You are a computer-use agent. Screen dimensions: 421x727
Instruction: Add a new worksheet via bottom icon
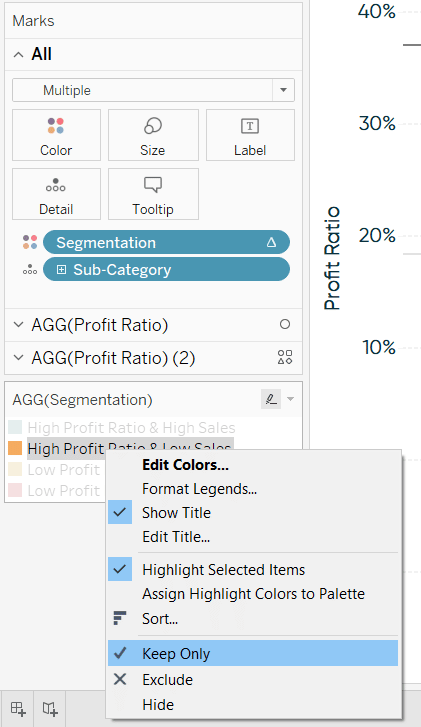[x=19, y=708]
